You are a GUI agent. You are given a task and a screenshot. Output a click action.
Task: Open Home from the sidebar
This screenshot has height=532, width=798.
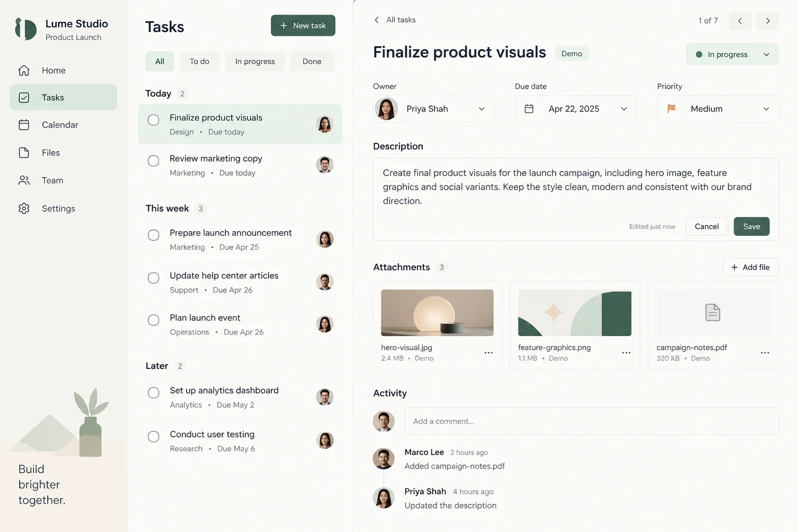pos(63,70)
